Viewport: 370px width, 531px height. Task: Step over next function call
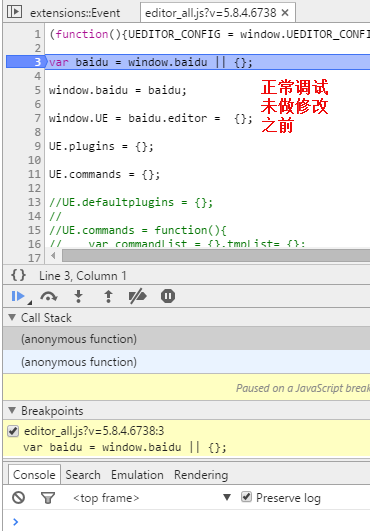[49, 296]
